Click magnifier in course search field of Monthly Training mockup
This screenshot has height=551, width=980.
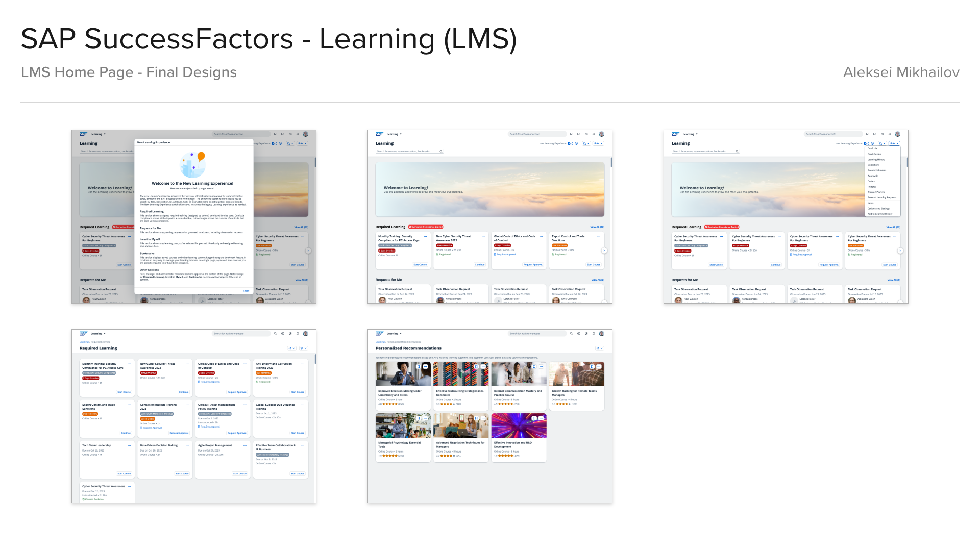click(440, 151)
